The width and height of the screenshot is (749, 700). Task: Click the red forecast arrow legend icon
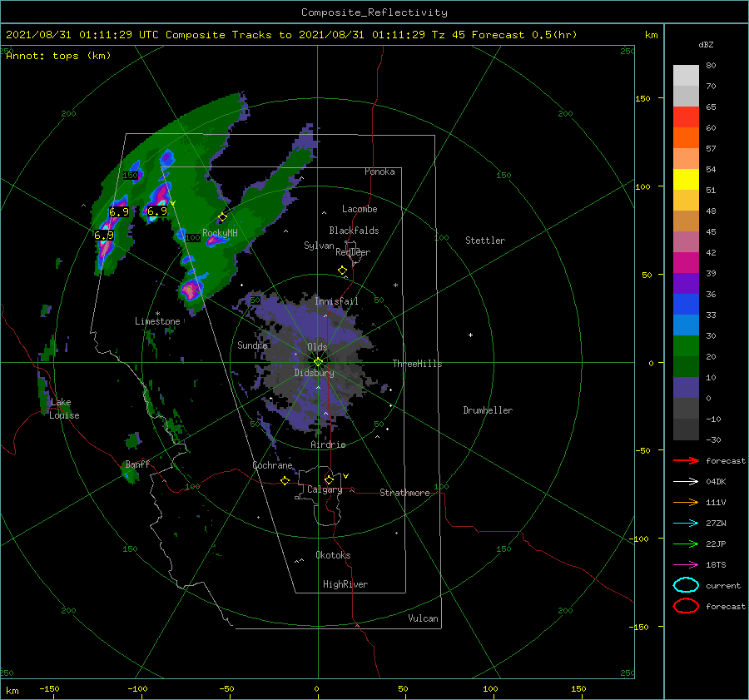686,460
